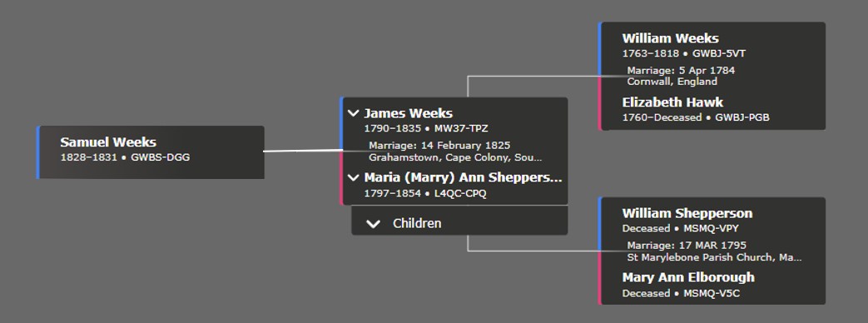Click ID GWBS-DGG under Samuel Weeks

[x=160, y=157]
